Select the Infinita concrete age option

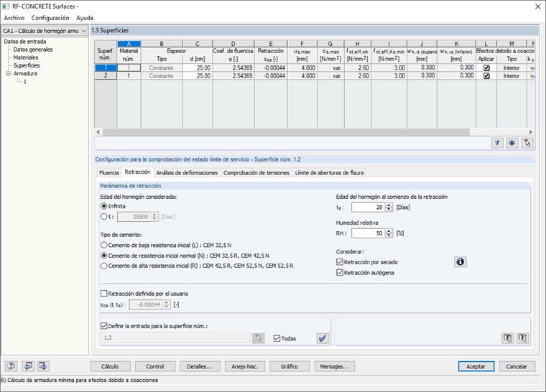point(103,206)
